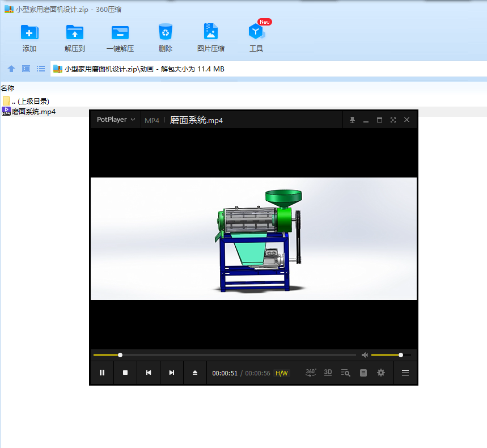The image size is (487, 448).
Task: Click the 名称 column header
Action: (7, 88)
